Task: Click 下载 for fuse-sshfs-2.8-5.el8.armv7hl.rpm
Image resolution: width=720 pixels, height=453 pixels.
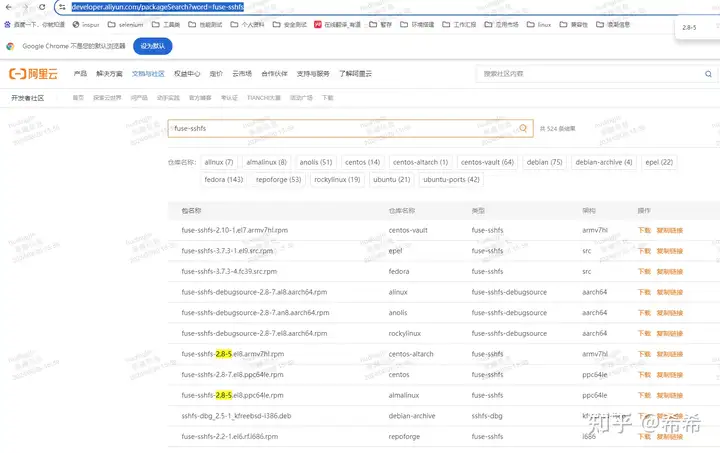Action: 644,354
